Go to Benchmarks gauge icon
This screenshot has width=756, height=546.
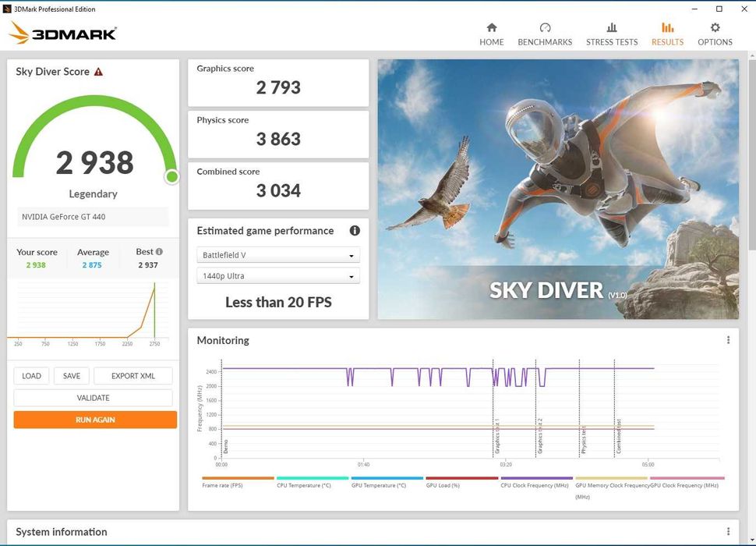tap(545, 27)
